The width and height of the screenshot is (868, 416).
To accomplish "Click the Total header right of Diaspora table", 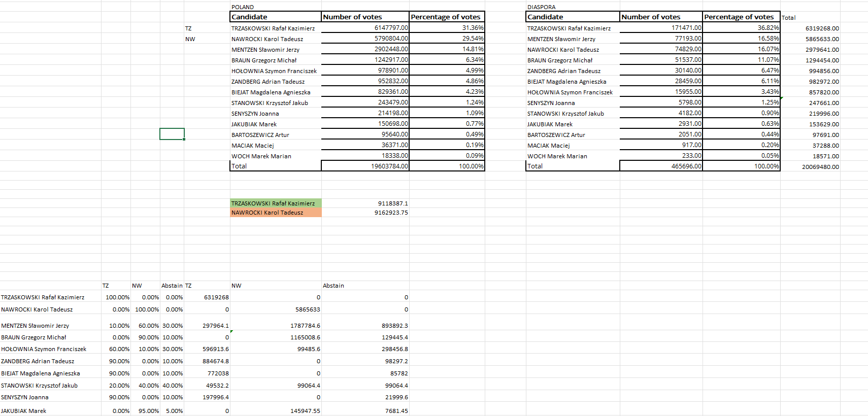I will tap(788, 18).
